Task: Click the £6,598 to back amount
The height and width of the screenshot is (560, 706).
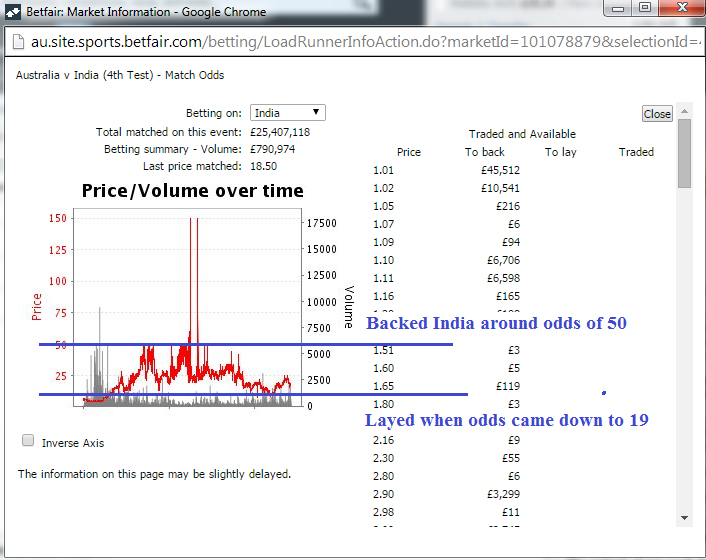Action: (x=503, y=278)
